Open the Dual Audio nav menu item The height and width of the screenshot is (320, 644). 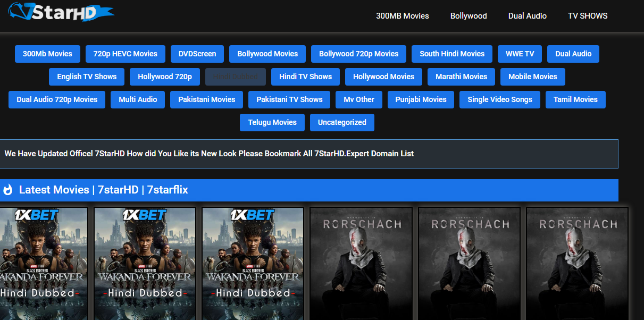(x=527, y=16)
